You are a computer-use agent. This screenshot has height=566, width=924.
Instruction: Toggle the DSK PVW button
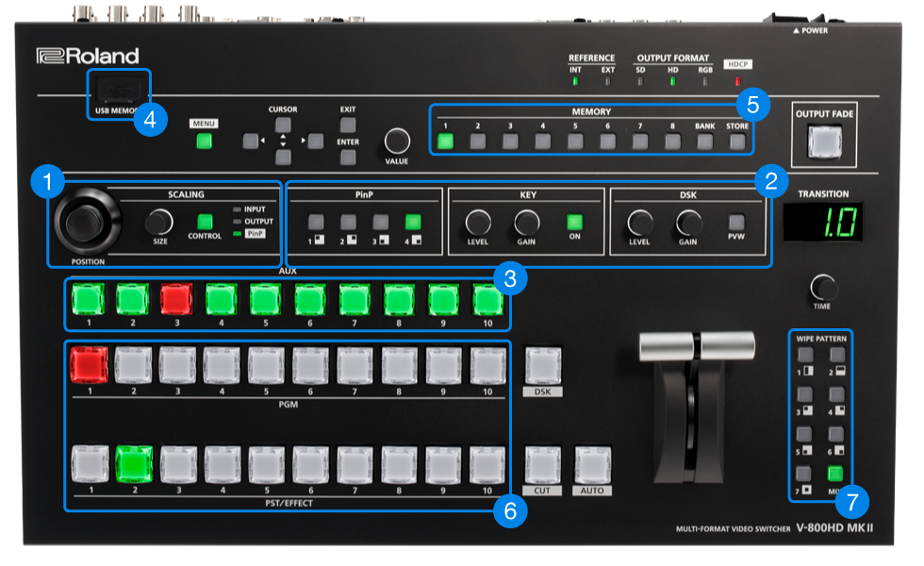(x=736, y=223)
